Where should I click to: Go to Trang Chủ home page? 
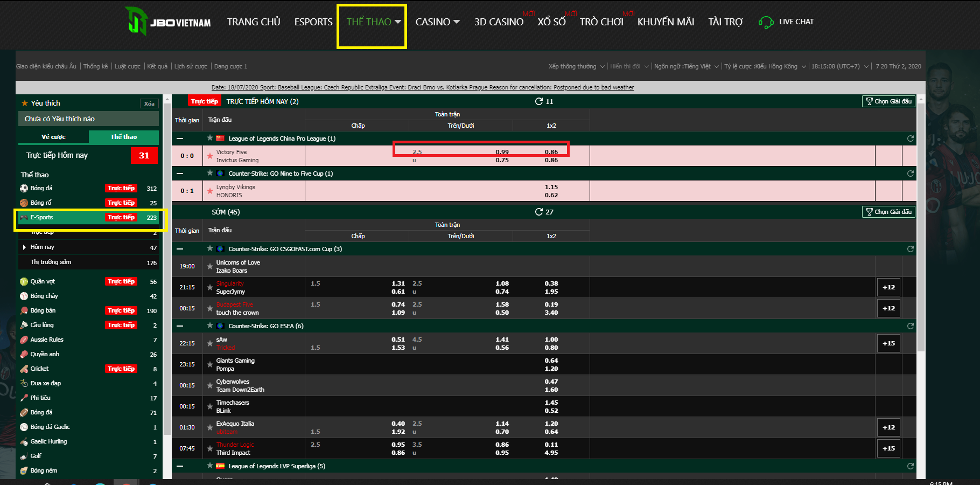(x=254, y=22)
